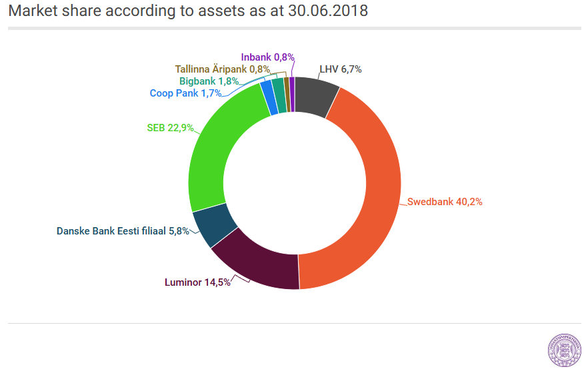Select the 'Inbank 0,8%' label
The image size is (588, 375).
coord(268,57)
